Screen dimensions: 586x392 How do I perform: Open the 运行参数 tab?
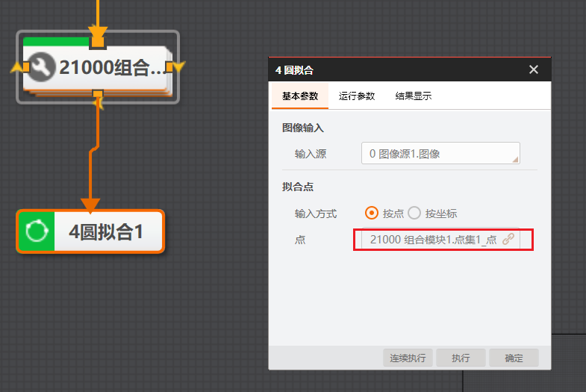click(357, 96)
